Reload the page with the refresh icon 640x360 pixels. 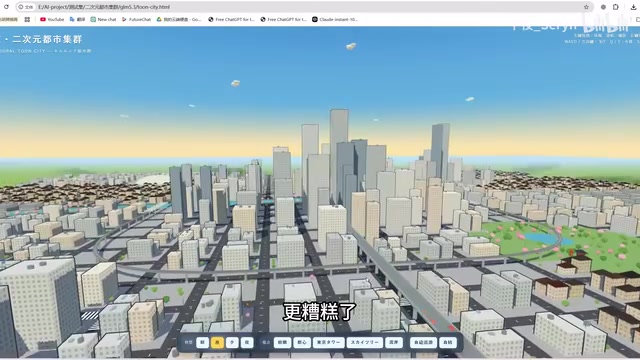(7, 7)
